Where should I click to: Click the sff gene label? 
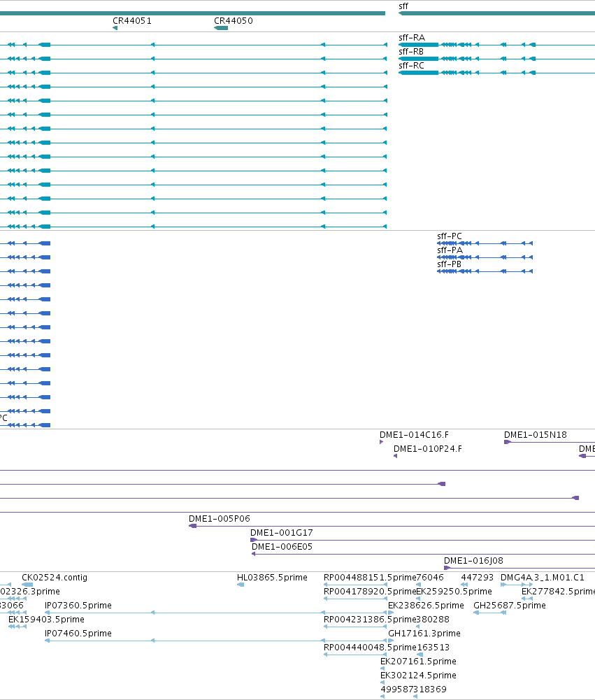tap(403, 6)
